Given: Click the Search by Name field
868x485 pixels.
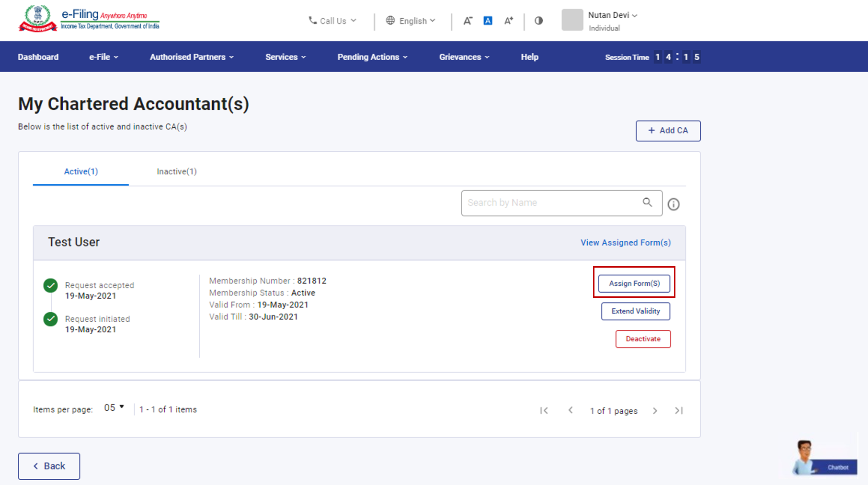Looking at the screenshot, I should pos(551,203).
